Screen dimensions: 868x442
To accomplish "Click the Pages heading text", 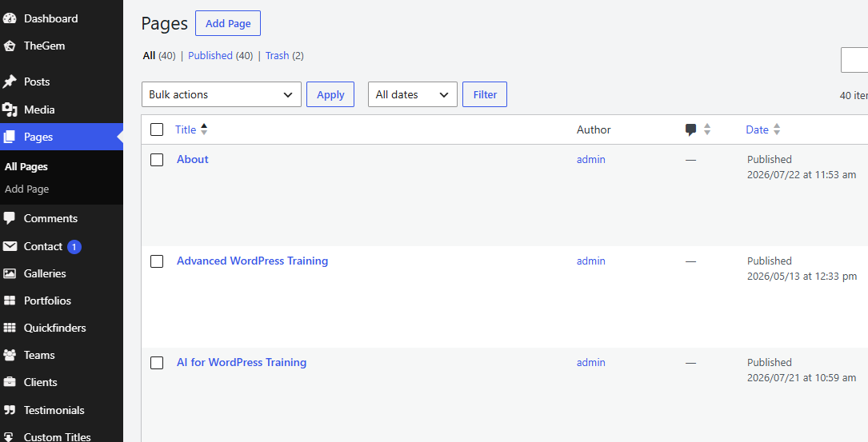I will (x=165, y=23).
